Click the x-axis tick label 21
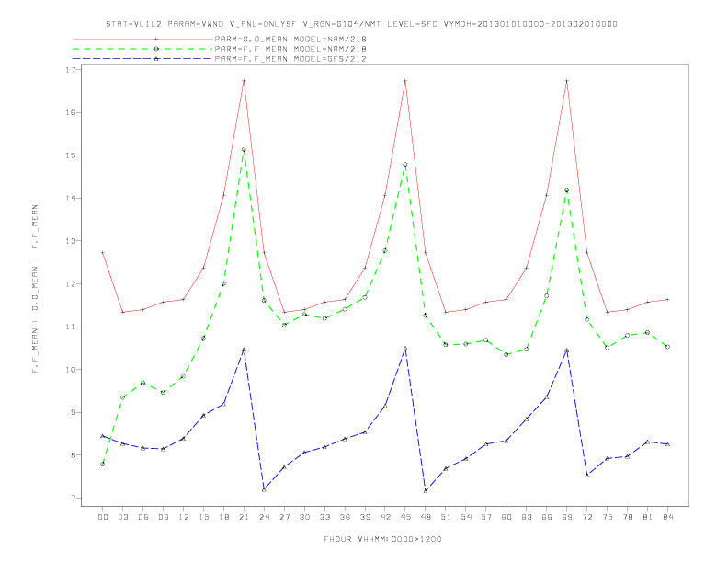 tap(244, 517)
